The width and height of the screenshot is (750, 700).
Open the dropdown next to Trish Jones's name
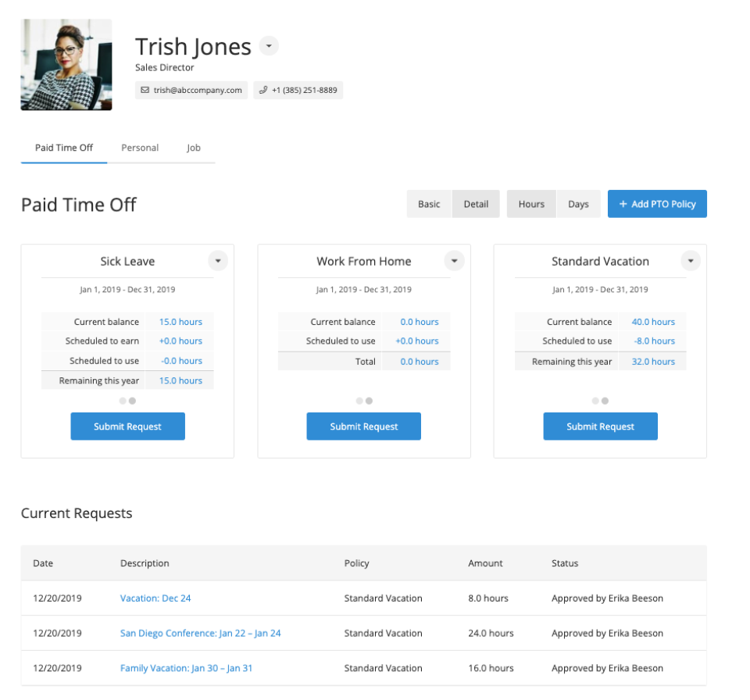269,45
